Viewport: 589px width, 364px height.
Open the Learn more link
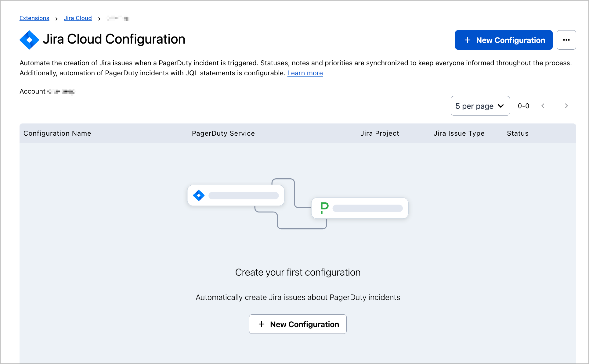coord(305,73)
